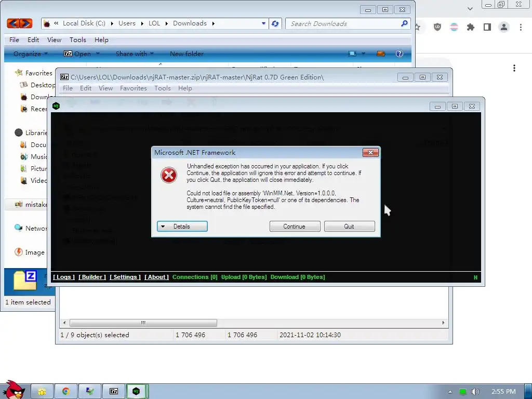Open Chrome extensions puzzle icon
This screenshot has height=399, width=532.
click(470, 27)
